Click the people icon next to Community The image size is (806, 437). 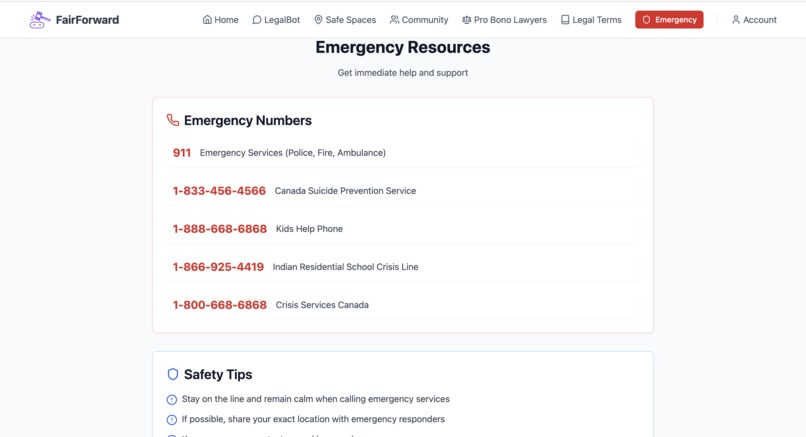click(x=394, y=20)
